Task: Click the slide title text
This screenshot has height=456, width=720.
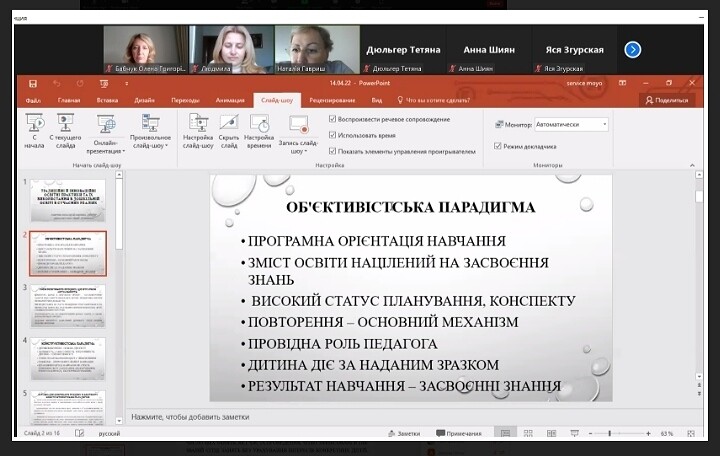Action: tap(411, 207)
